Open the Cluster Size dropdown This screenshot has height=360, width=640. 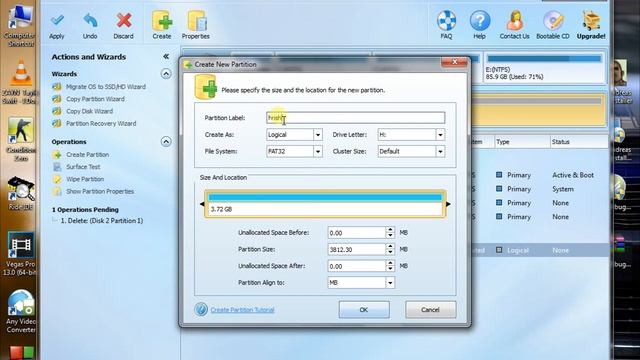coord(440,151)
